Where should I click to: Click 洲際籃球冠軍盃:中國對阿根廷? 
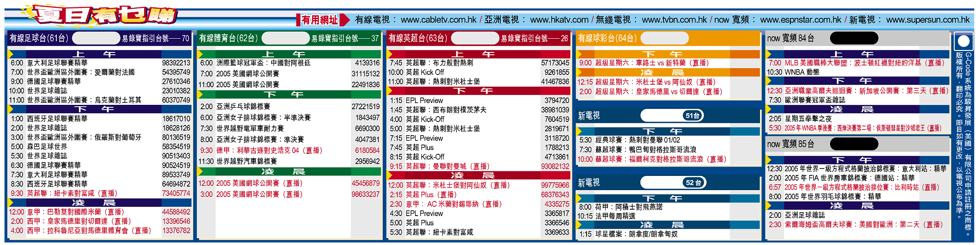click(264, 63)
